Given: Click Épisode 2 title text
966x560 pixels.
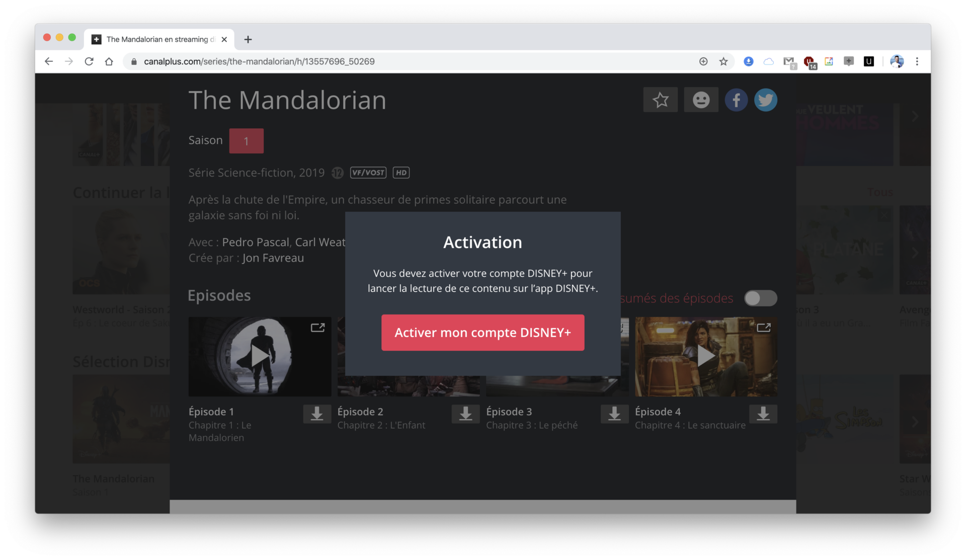Looking at the screenshot, I should tap(360, 412).
